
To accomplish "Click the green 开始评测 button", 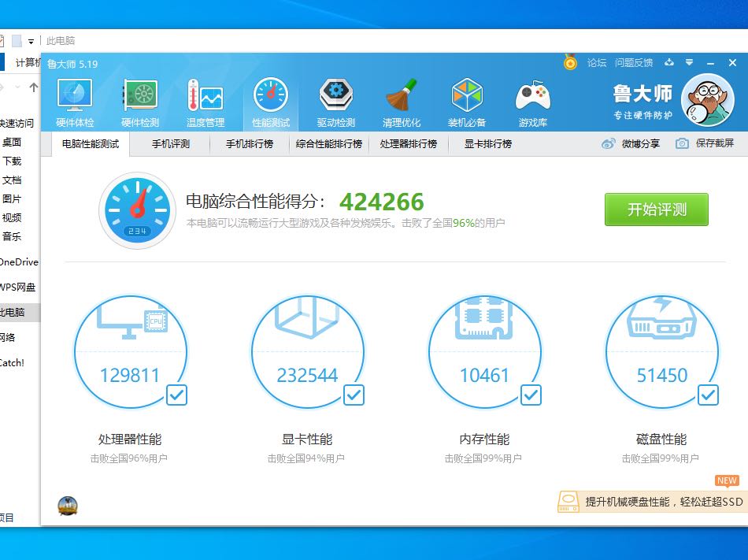I will [657, 210].
